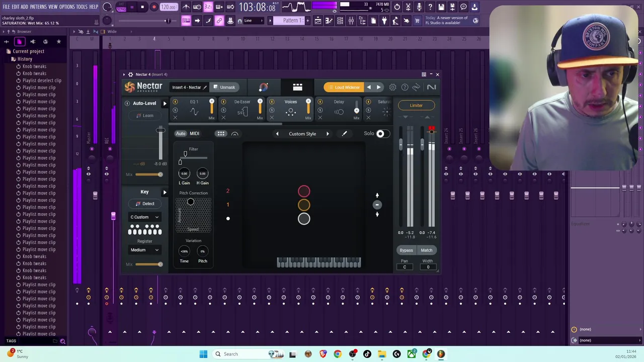Collapse the History folder in browser
Screen dimensions: 644x362
24,59
